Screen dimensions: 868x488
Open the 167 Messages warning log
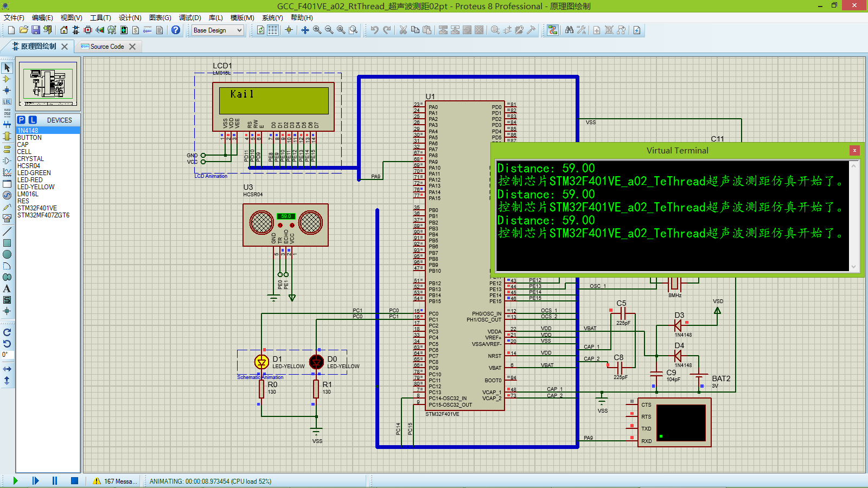coord(114,481)
